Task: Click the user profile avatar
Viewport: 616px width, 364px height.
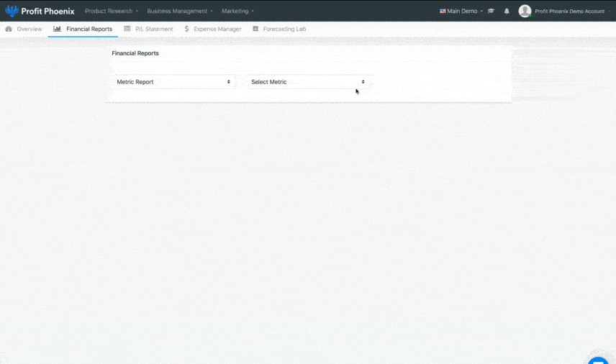Action: coord(525,11)
